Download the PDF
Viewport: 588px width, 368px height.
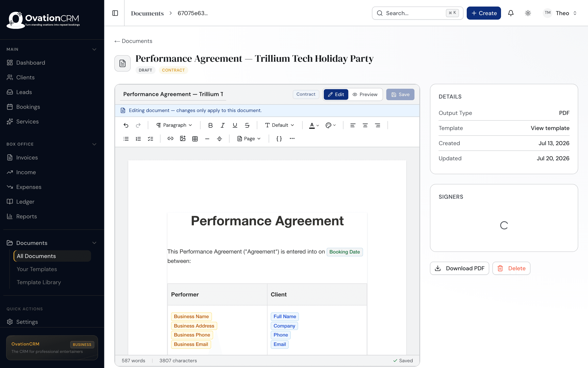pyautogui.click(x=459, y=268)
